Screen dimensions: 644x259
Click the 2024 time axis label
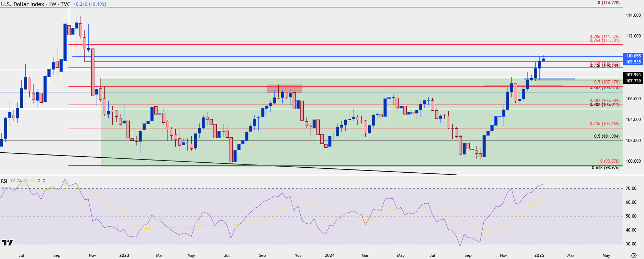330,255
